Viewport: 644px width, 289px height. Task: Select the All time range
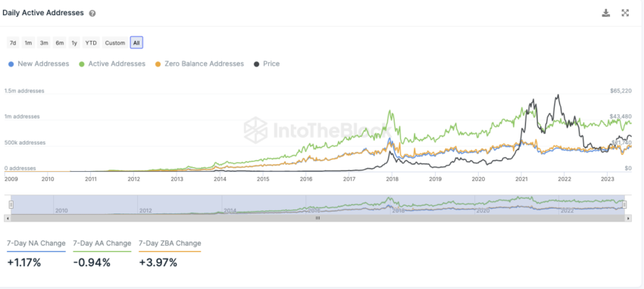point(136,42)
